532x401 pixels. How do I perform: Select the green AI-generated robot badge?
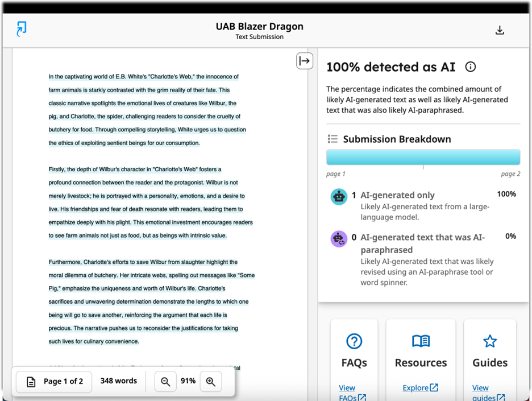(x=339, y=197)
